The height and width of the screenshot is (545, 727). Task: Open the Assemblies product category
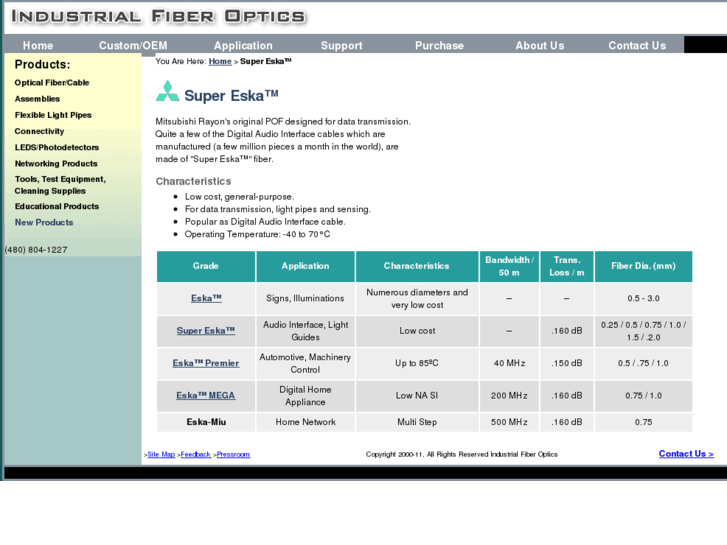[37, 99]
